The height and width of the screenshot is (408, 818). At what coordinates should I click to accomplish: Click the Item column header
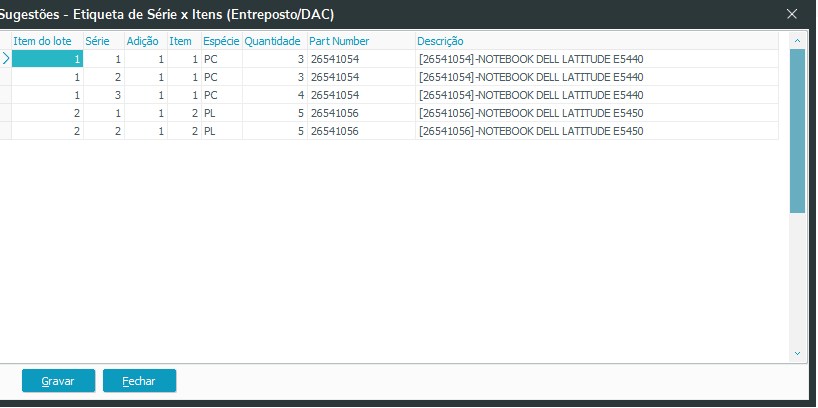185,41
